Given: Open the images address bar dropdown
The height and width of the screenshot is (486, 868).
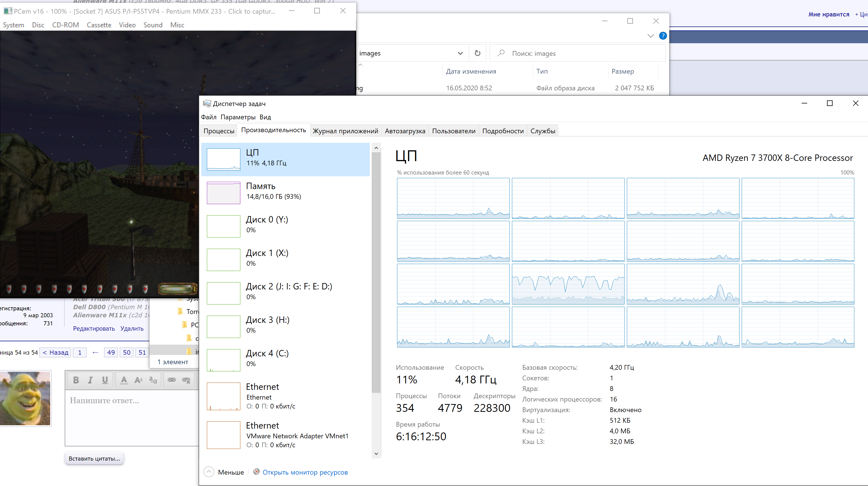Looking at the screenshot, I should point(460,53).
